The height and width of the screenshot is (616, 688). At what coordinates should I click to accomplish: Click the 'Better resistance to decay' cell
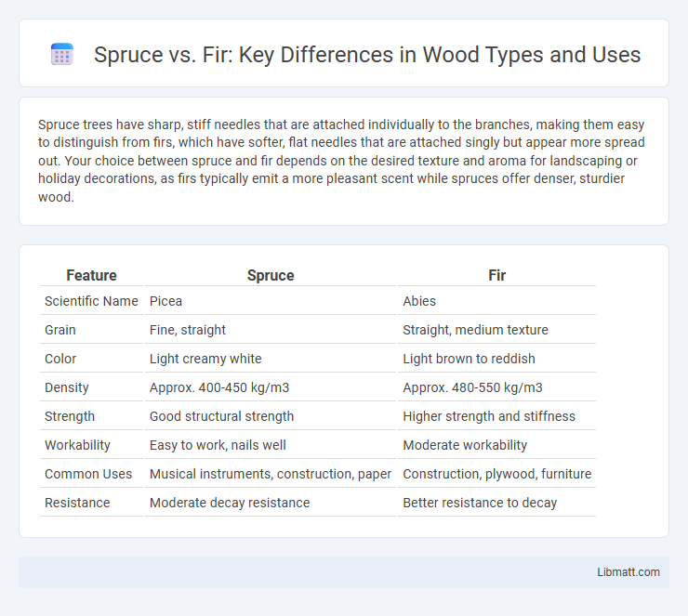496,503
